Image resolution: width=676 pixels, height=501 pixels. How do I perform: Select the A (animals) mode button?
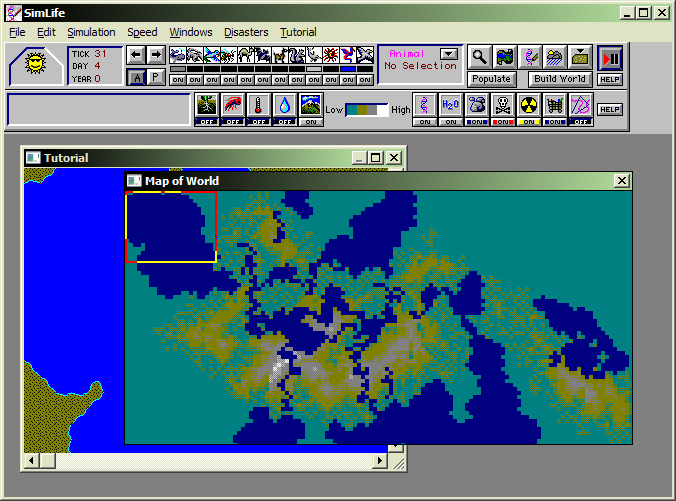click(x=136, y=78)
